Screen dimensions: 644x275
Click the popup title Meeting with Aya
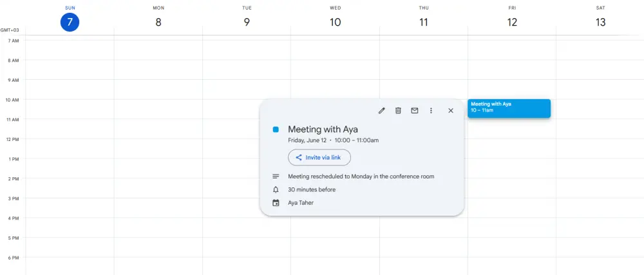(x=323, y=129)
